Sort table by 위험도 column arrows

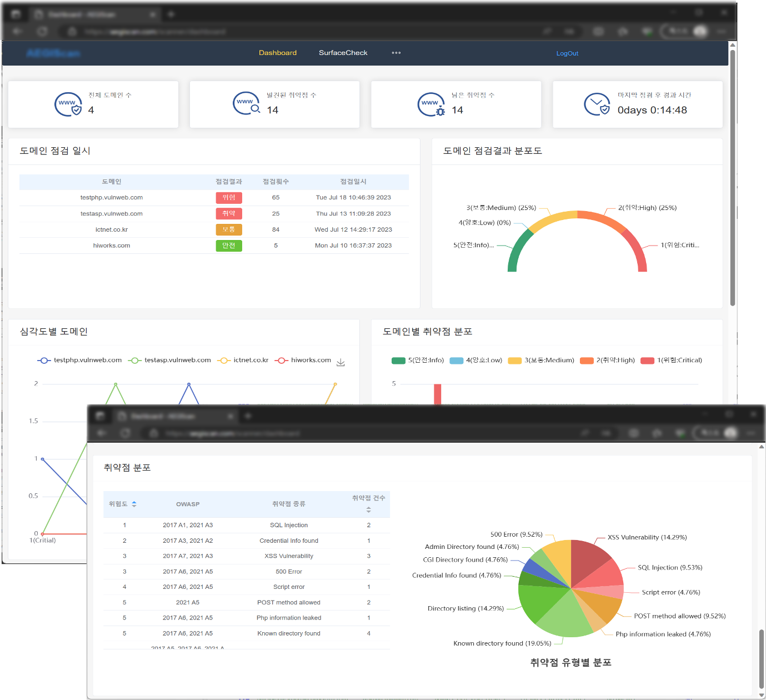(134, 504)
